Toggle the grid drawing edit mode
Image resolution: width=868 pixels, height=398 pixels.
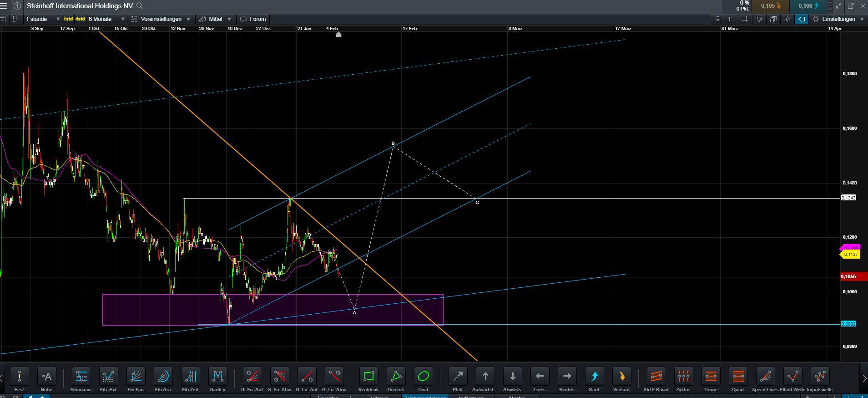(759, 19)
